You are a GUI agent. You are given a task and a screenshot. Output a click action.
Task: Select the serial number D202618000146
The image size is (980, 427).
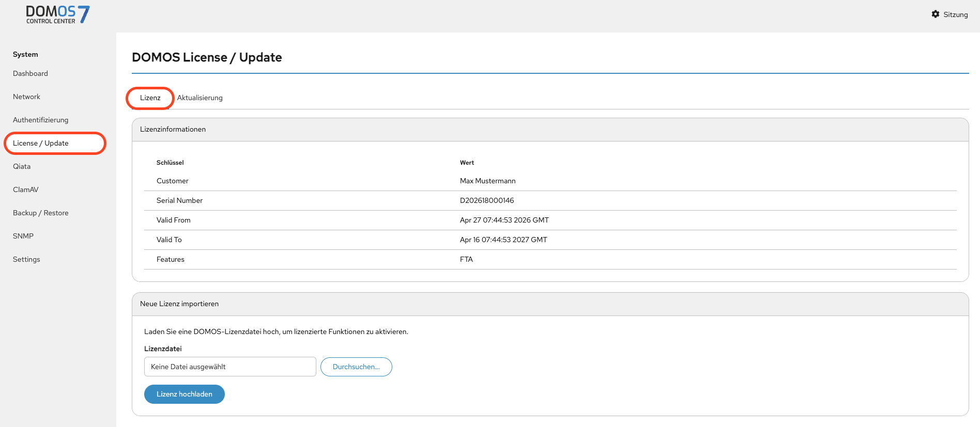[487, 200]
